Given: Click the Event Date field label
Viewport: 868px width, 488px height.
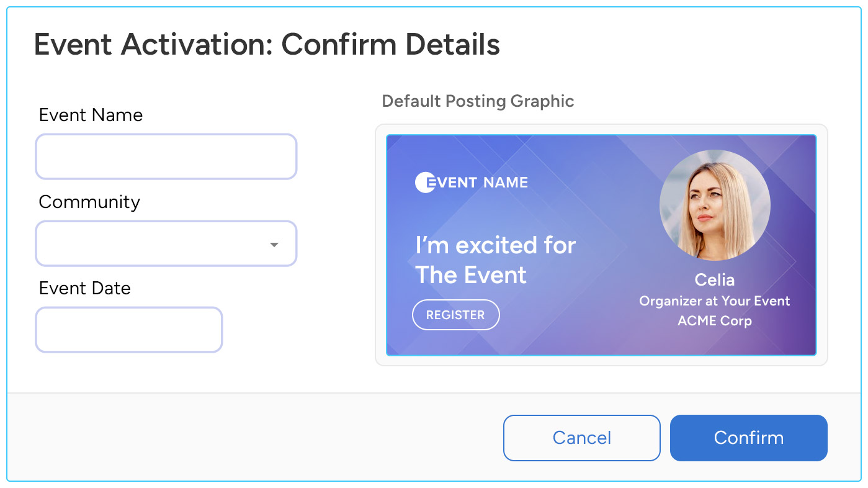Looking at the screenshot, I should [x=85, y=288].
